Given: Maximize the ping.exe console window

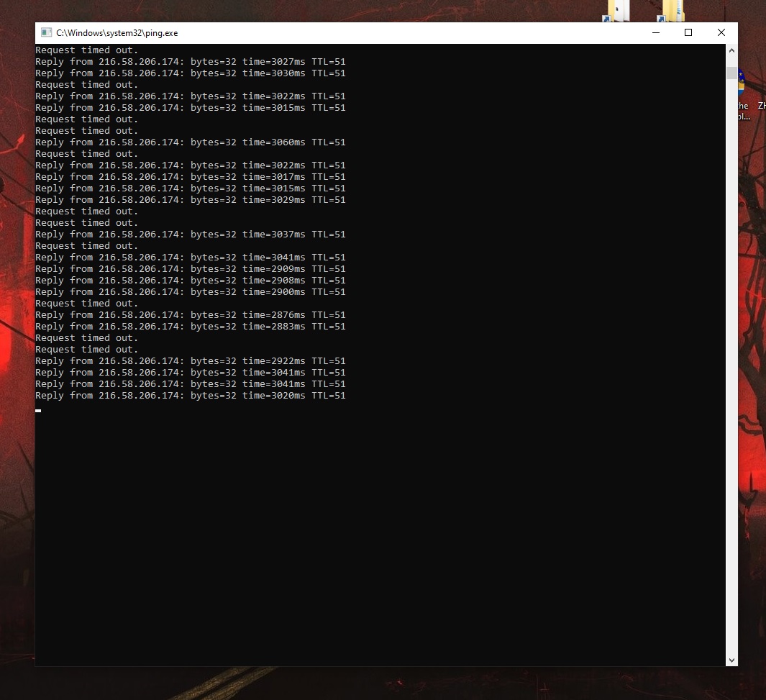Looking at the screenshot, I should point(688,32).
